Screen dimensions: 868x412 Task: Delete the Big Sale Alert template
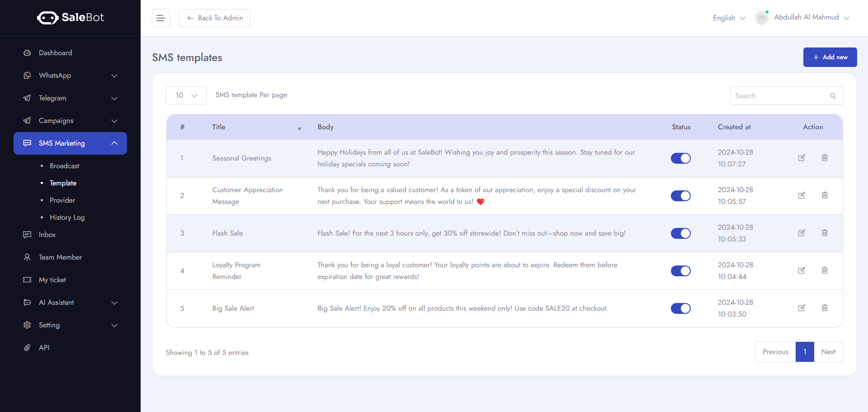click(x=825, y=308)
